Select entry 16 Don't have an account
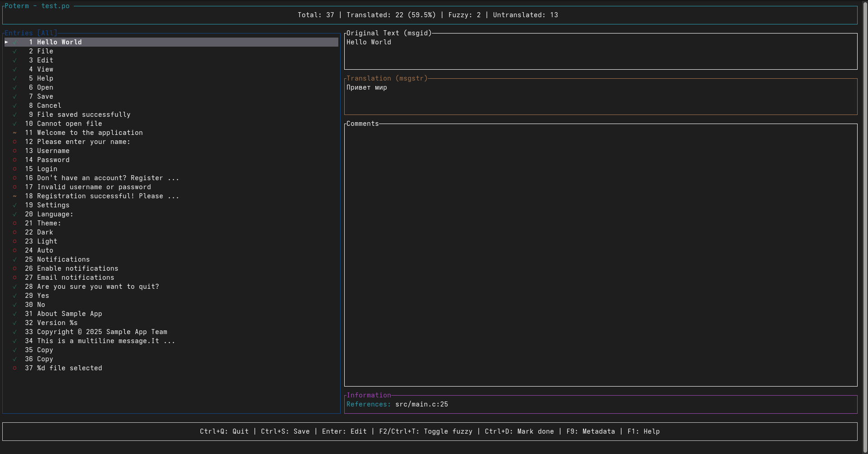This screenshot has height=454, width=868. [171, 178]
